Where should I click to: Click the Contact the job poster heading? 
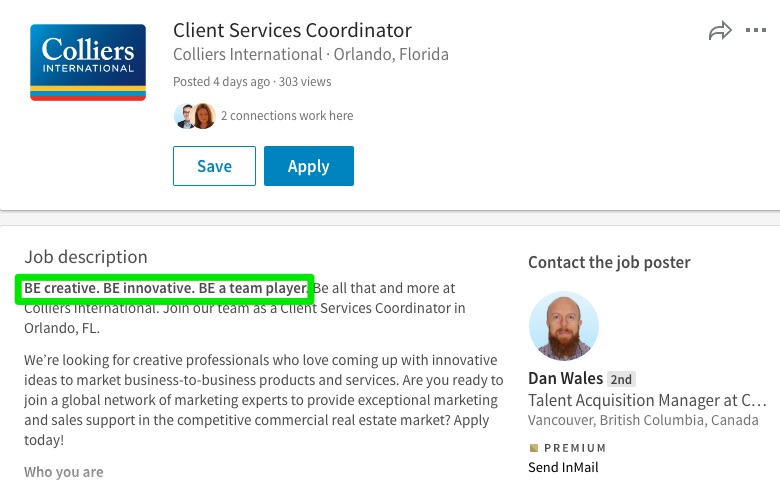609,262
